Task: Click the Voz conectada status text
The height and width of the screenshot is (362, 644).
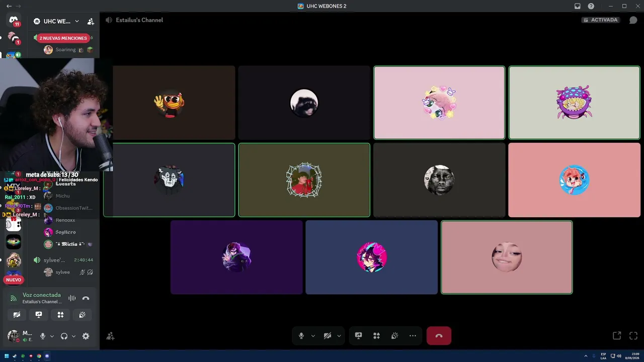Action: coord(41,295)
